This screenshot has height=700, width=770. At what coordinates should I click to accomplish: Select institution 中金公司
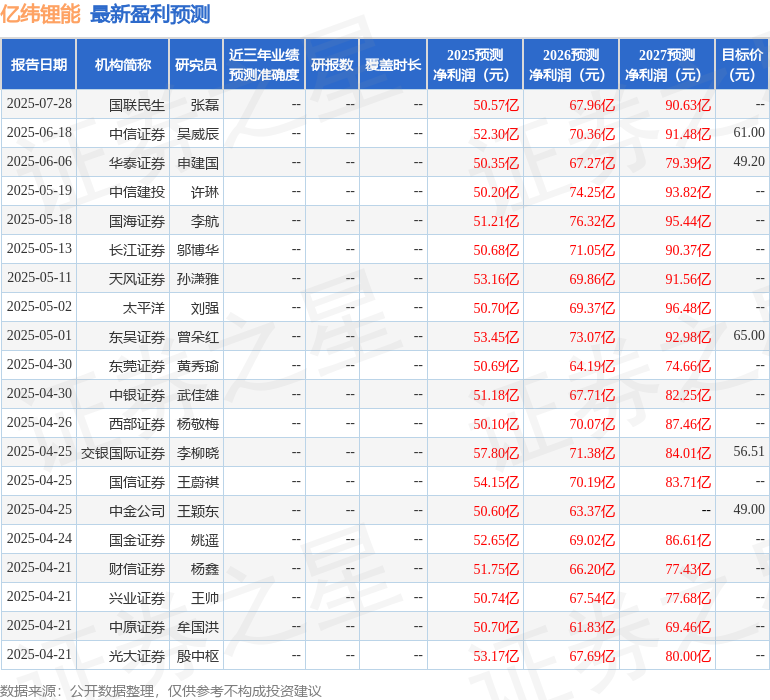click(137, 510)
